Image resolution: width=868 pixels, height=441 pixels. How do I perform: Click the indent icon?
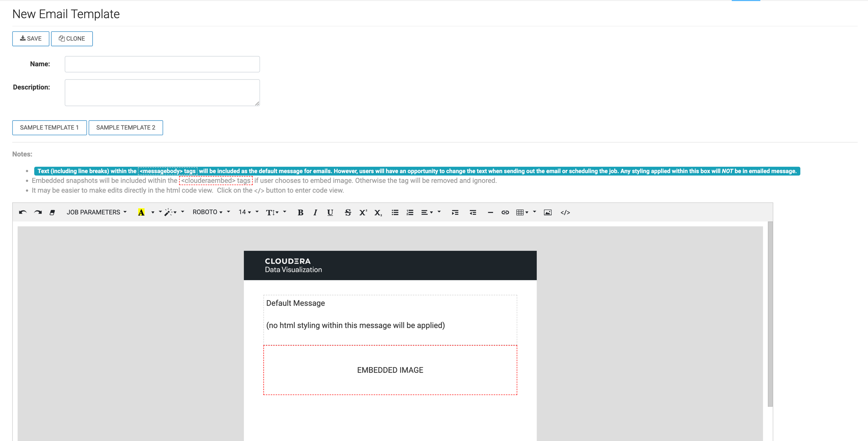[455, 213]
